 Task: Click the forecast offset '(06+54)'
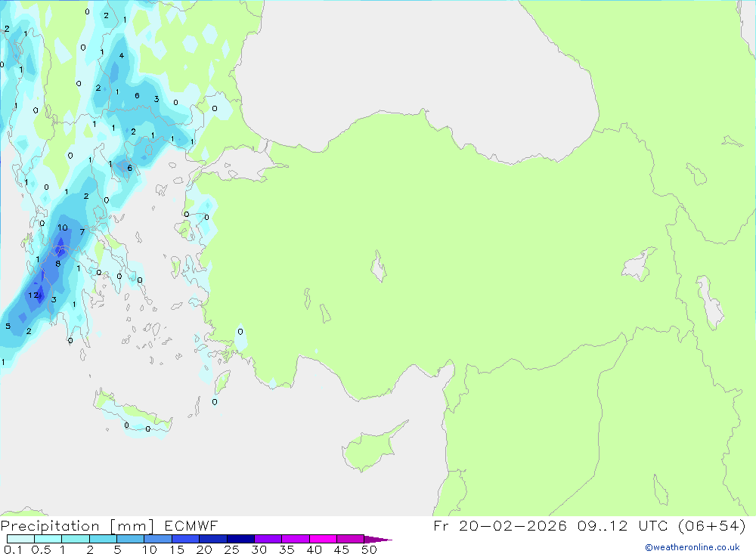click(711, 525)
